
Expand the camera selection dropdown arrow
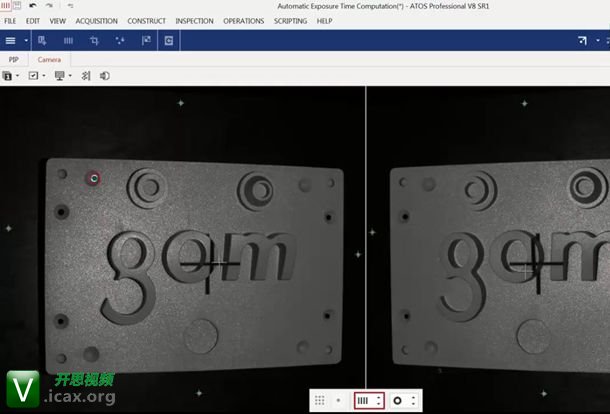(x=18, y=76)
